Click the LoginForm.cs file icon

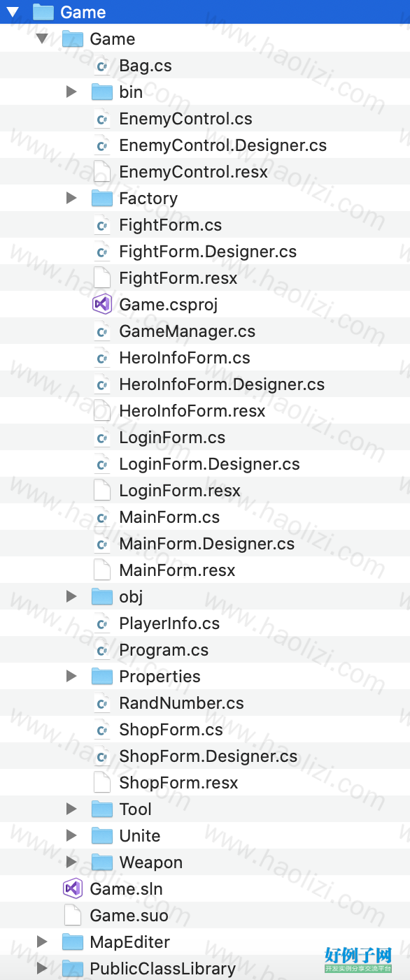click(102, 438)
